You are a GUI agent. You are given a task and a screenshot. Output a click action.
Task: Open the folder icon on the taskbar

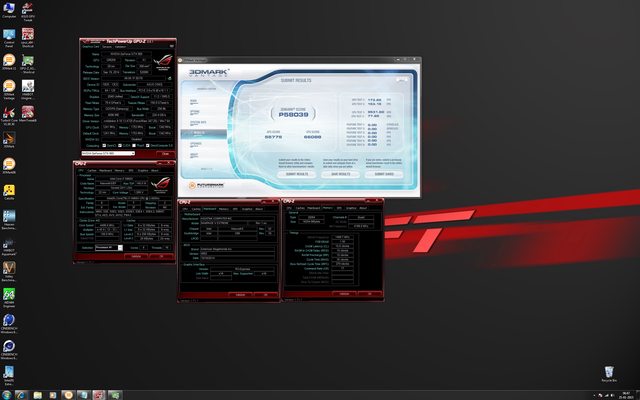pos(37,395)
